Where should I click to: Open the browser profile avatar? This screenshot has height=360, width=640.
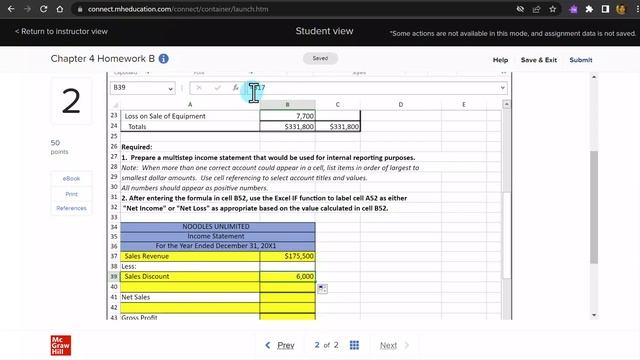[x=621, y=9]
